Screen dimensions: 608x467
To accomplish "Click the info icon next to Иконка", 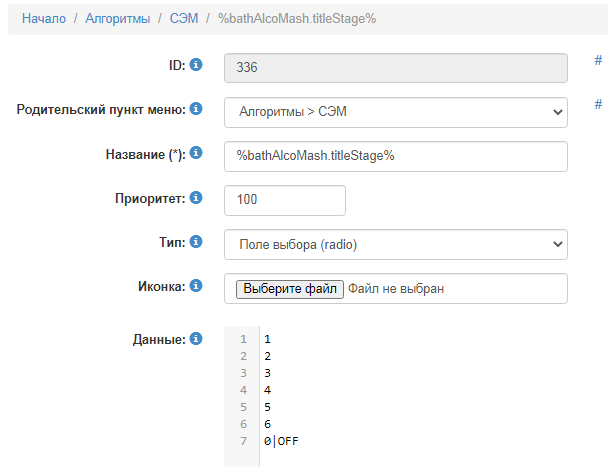I will [196, 285].
